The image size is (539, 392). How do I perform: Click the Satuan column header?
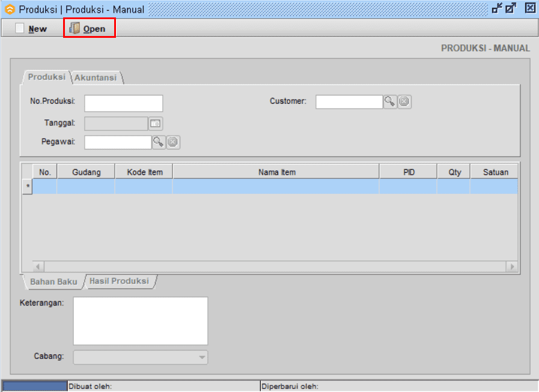tap(495, 172)
